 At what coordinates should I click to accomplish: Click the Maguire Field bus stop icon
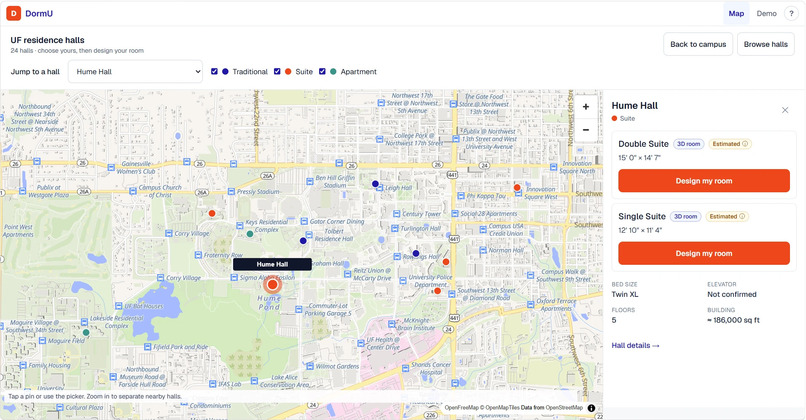tap(42, 341)
